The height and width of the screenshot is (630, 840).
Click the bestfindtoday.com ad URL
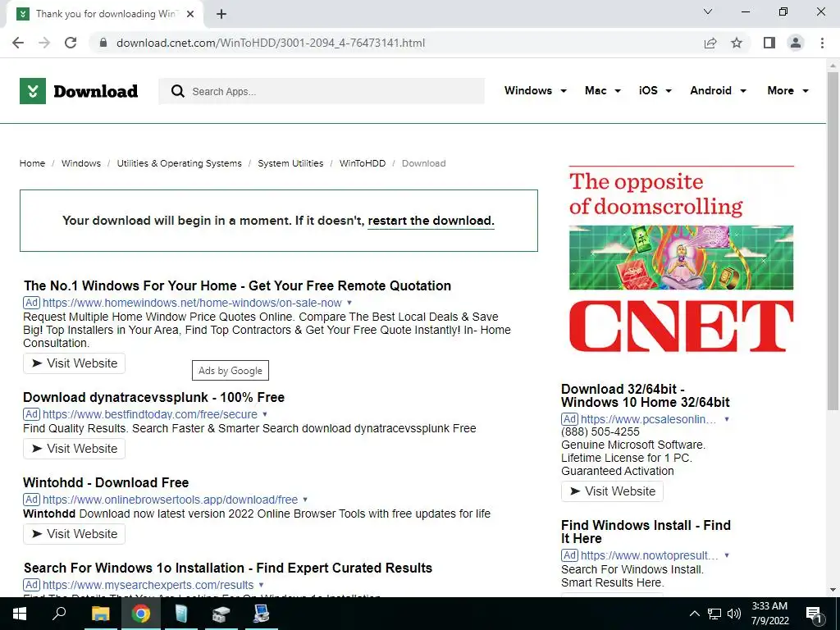150,414
